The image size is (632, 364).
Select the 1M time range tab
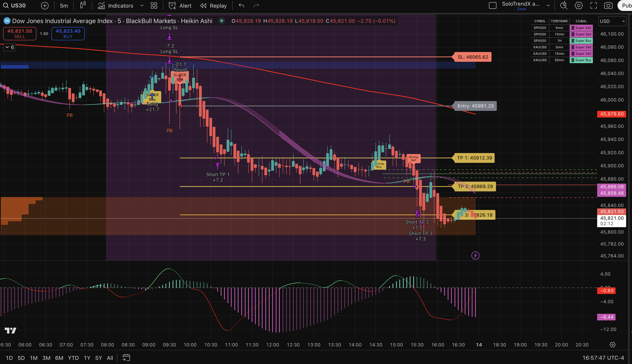click(33, 358)
